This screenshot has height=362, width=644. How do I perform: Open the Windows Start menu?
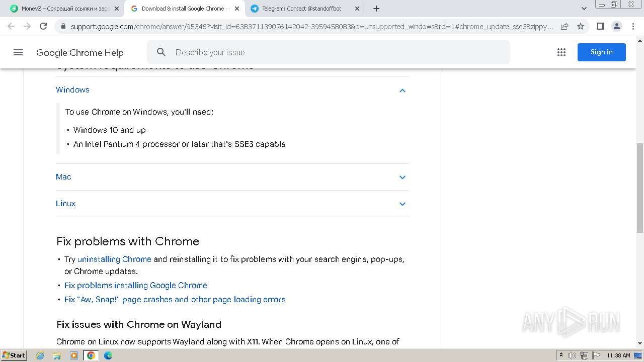click(14, 355)
